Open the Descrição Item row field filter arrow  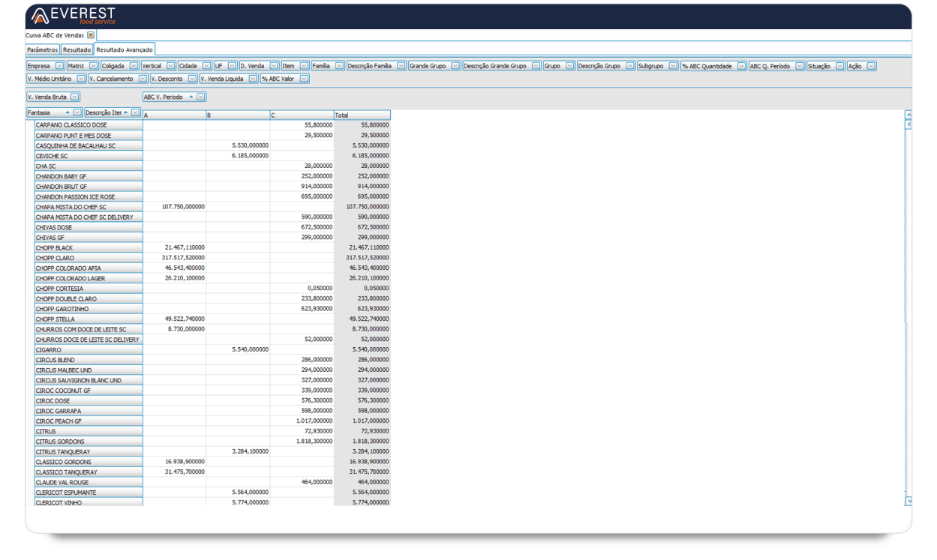pos(135,112)
